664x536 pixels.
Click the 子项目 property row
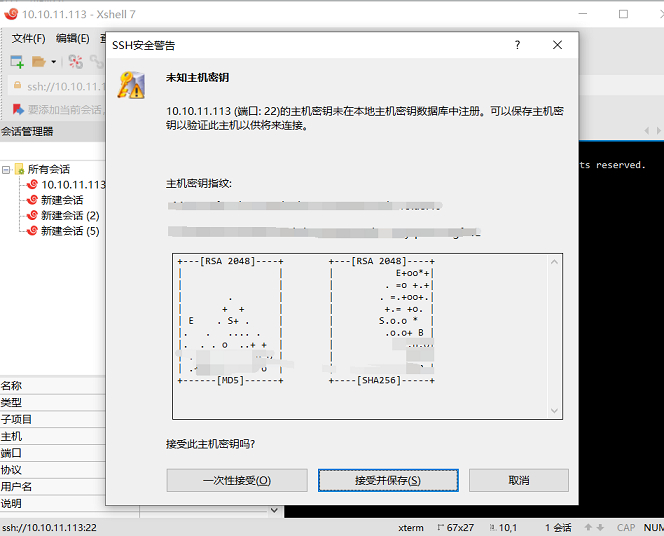point(53,420)
